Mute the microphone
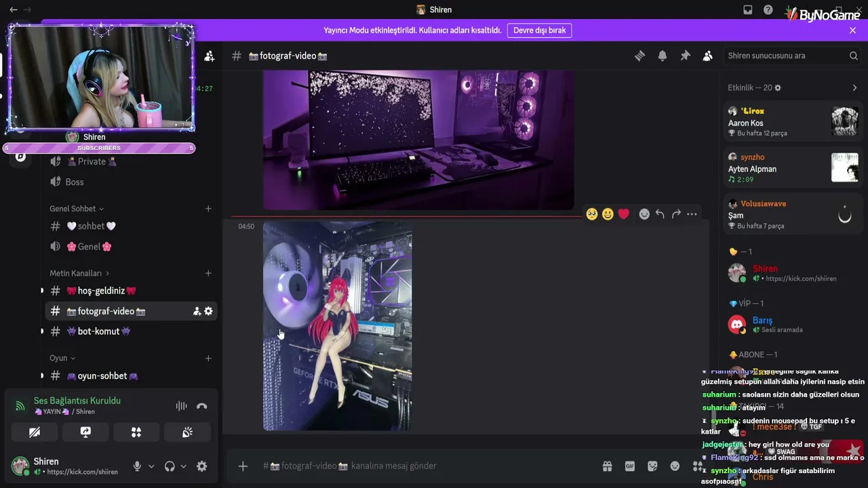This screenshot has height=488, width=868. coord(137,466)
